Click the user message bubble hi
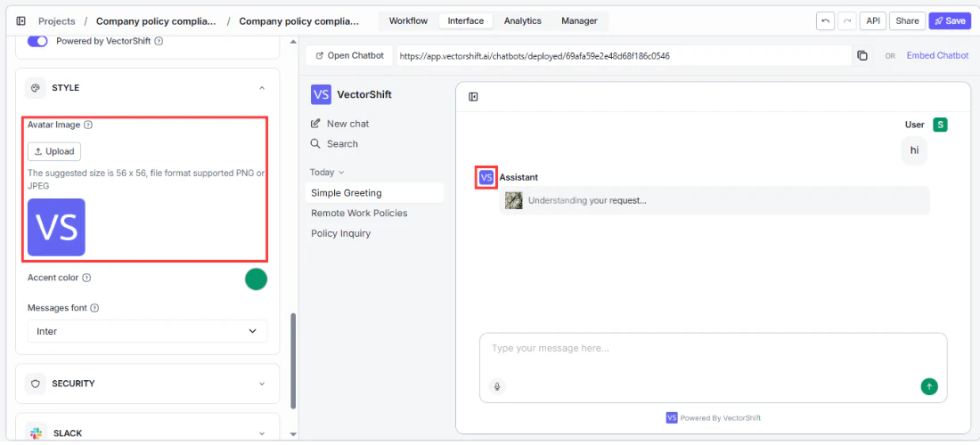 point(914,150)
